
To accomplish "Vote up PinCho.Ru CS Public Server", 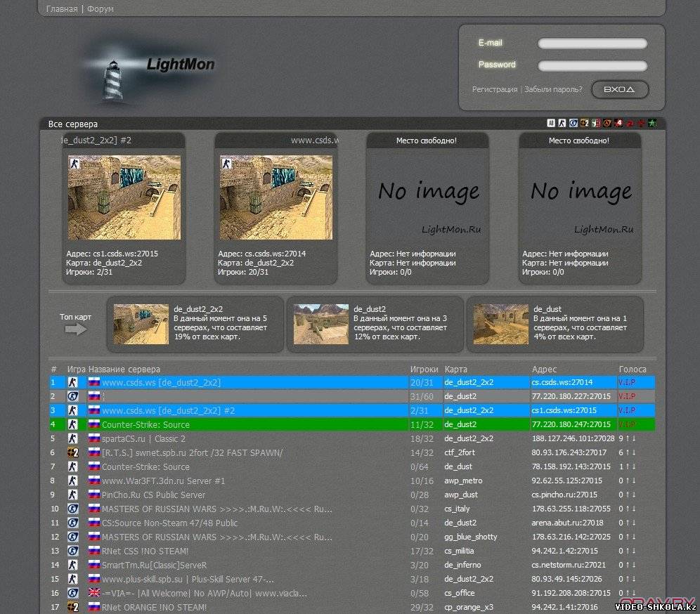I will (628, 495).
